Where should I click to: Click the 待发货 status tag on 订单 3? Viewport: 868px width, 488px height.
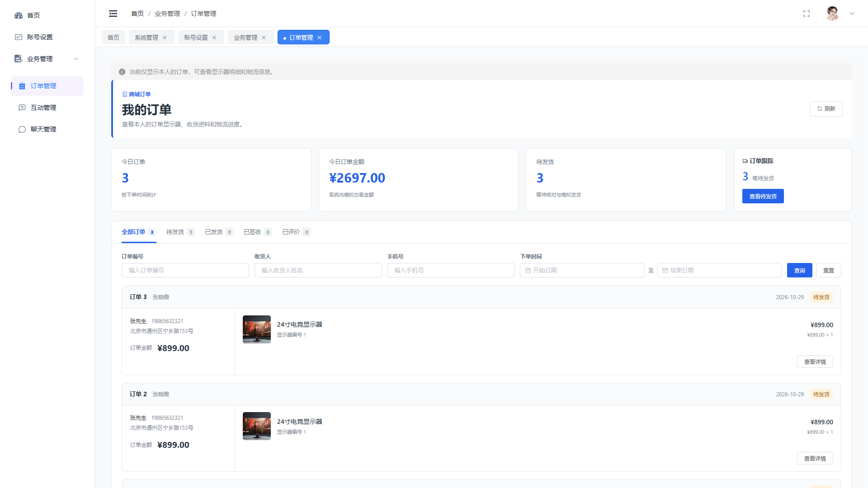point(821,297)
